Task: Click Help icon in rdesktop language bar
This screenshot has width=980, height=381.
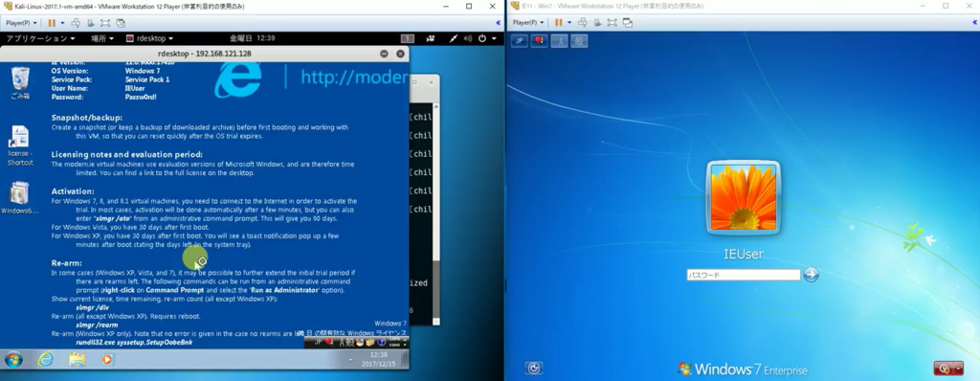Action: click(381, 342)
